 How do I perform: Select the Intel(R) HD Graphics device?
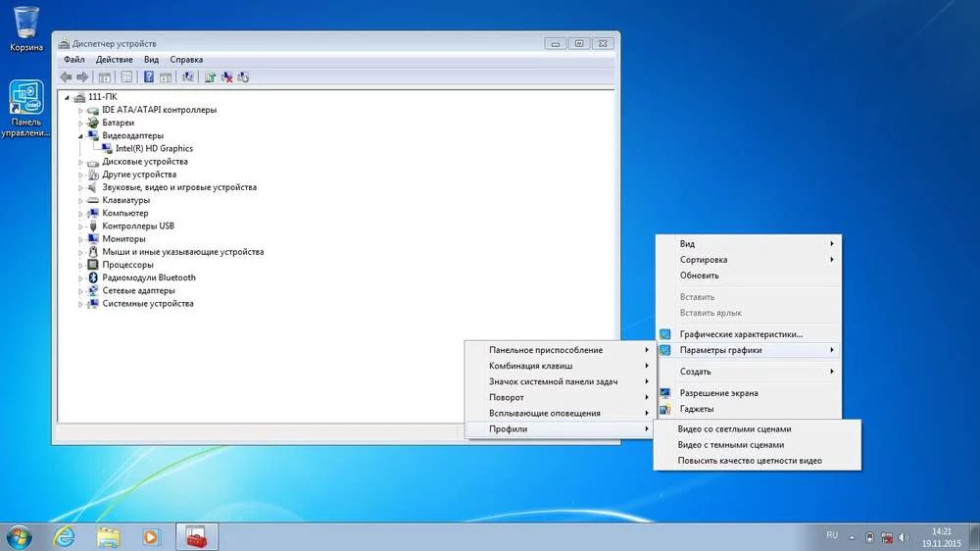coord(154,149)
